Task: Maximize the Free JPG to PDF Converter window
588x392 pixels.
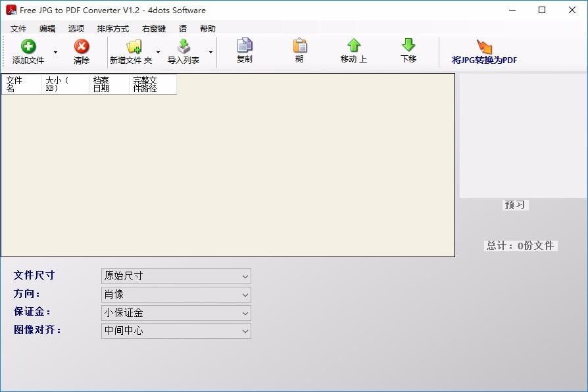Action: click(542, 10)
